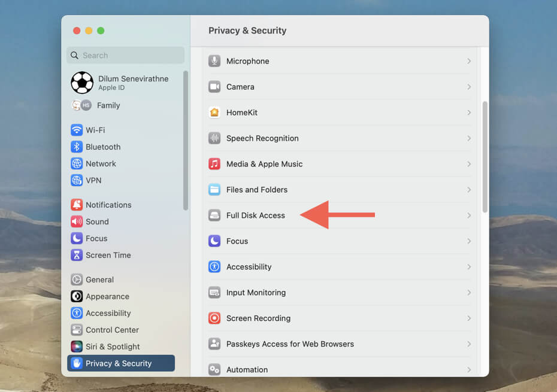Click the Search field

click(125, 56)
